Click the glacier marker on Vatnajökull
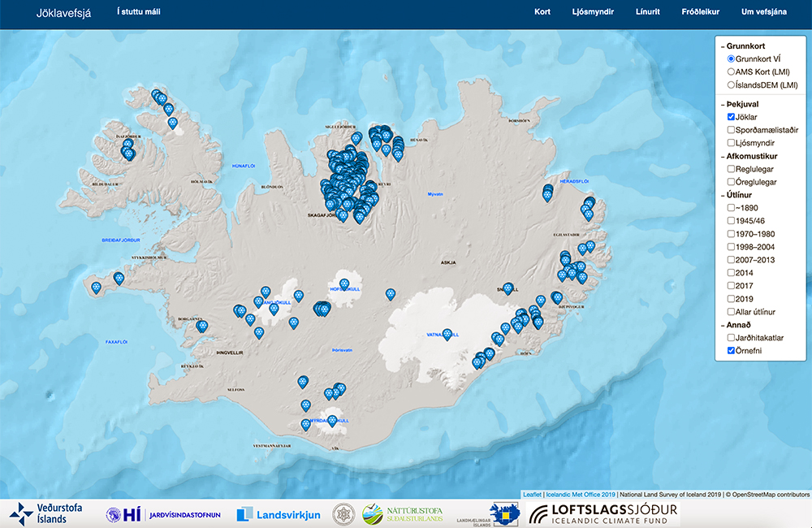 click(447, 334)
